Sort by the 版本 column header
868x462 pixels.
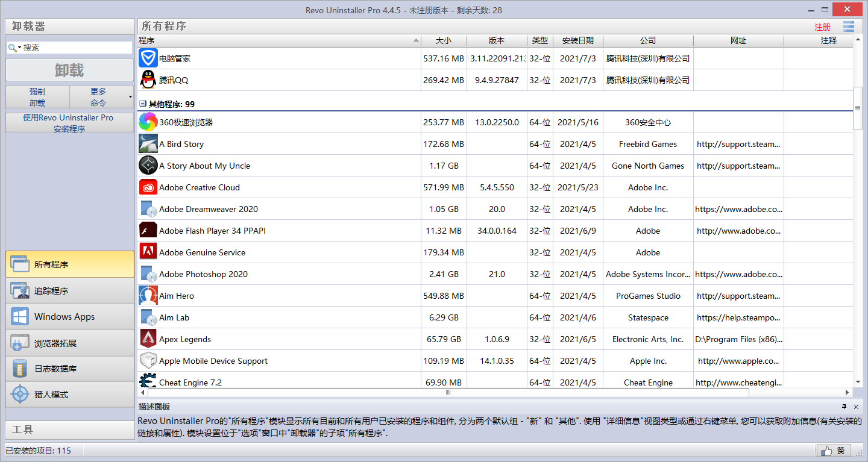497,40
